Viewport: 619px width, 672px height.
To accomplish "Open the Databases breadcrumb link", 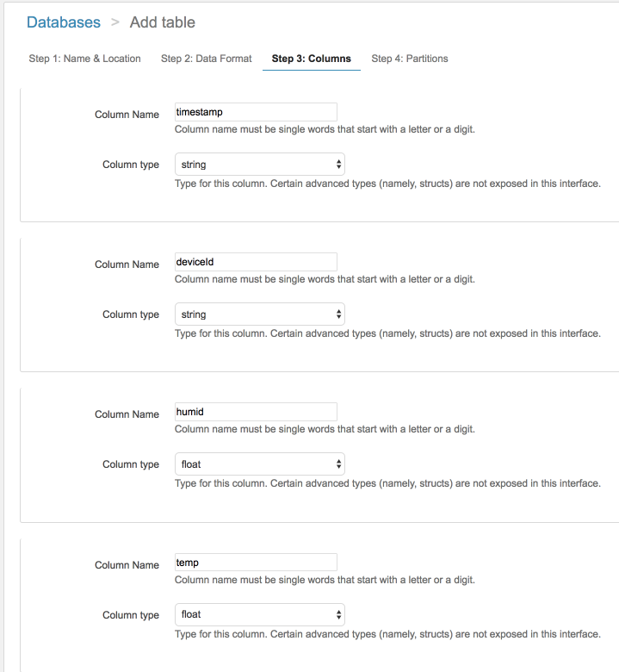I will click(x=64, y=22).
